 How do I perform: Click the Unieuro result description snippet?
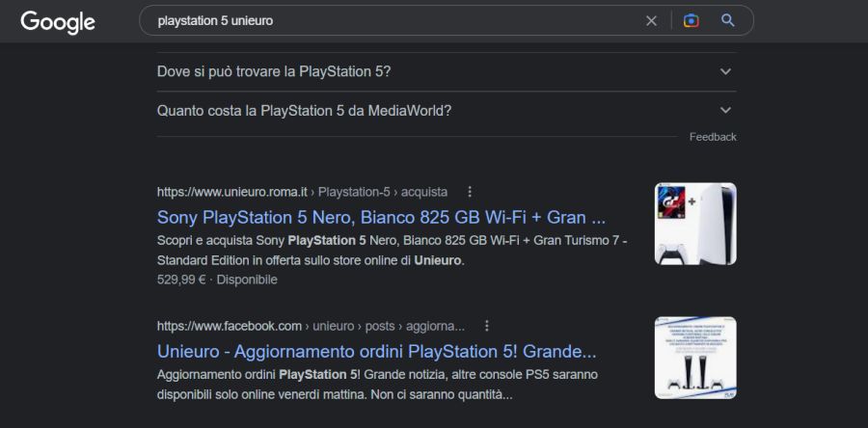click(392, 251)
